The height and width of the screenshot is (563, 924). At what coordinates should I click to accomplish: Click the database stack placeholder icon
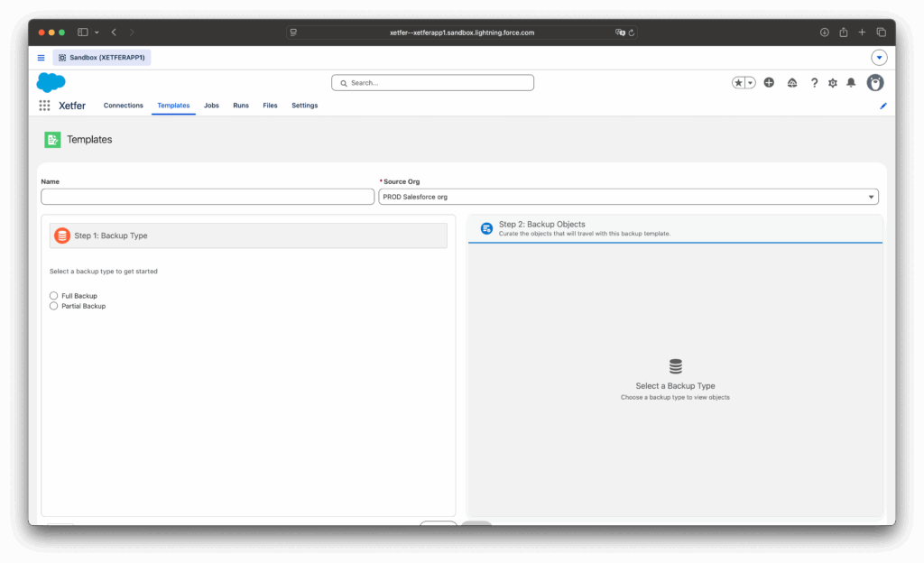(675, 366)
